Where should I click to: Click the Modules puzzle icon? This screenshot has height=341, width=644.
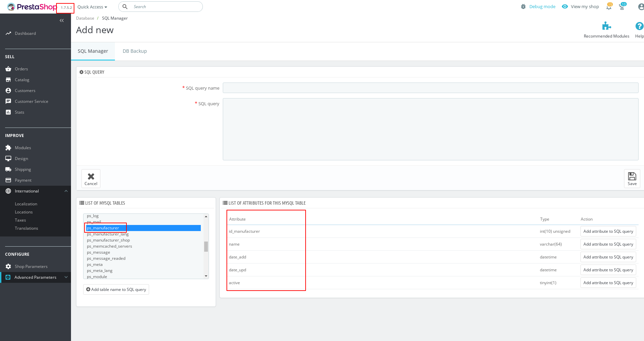pos(8,148)
